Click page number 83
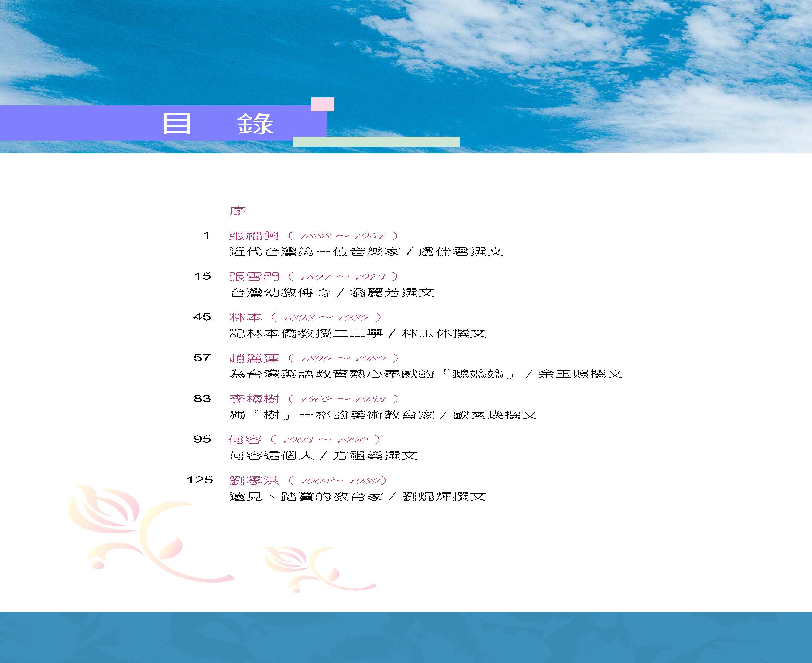The image size is (812, 663). (202, 399)
